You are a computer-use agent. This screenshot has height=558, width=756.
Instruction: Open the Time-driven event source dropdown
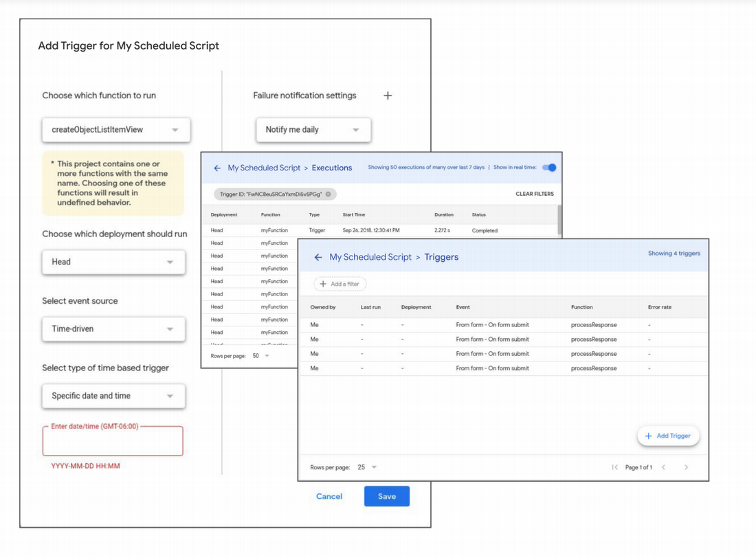coord(114,329)
